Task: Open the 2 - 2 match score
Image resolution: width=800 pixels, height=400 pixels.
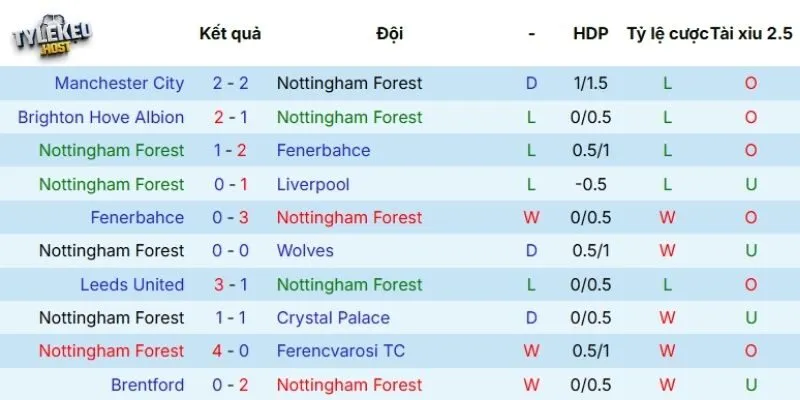Action: pyautogui.click(x=230, y=83)
